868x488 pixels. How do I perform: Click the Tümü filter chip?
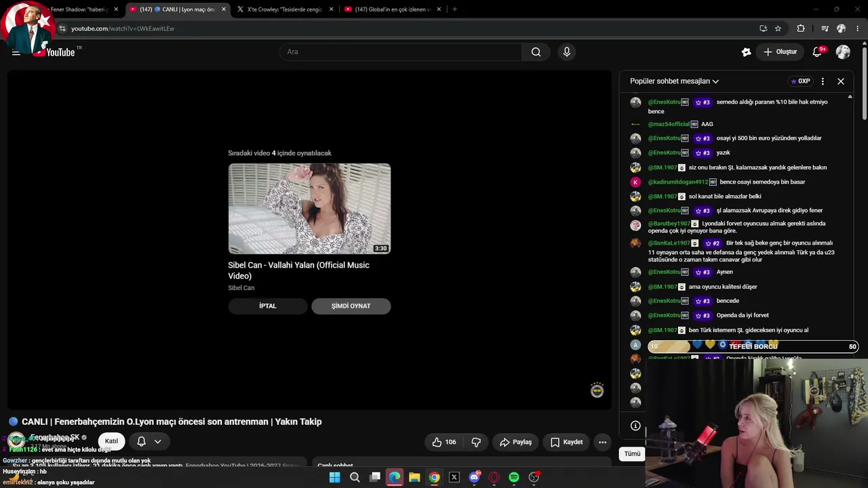pyautogui.click(x=632, y=453)
